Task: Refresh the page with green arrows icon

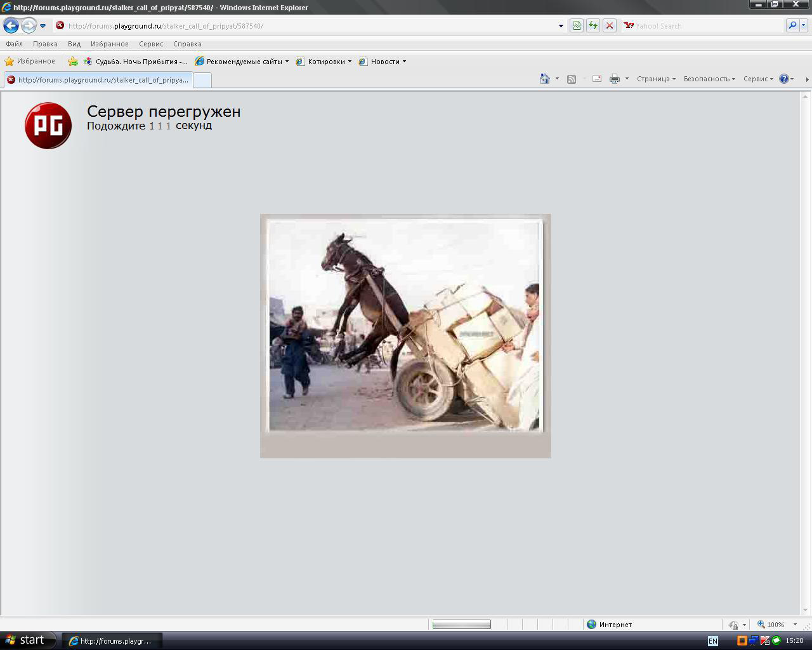Action: [x=593, y=26]
